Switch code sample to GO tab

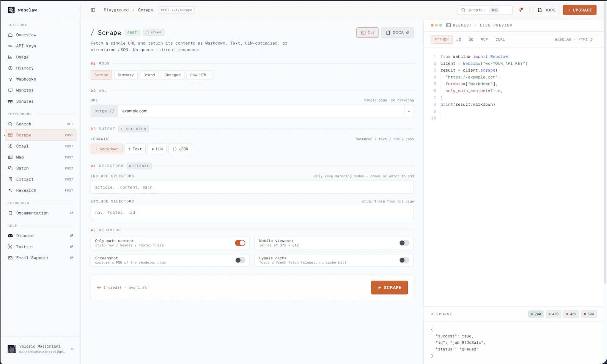coord(471,39)
